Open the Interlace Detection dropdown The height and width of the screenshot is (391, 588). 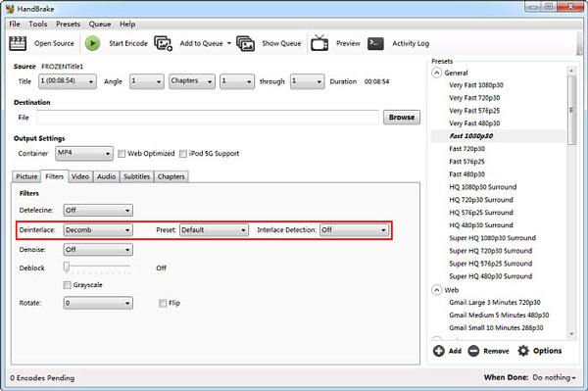click(354, 230)
